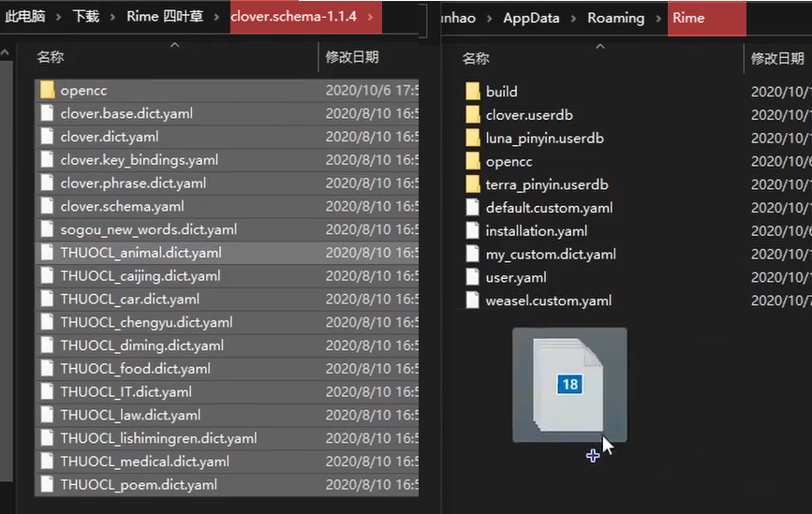Click the file icon of THUOCL_food.dict.yaml

[x=47, y=369]
